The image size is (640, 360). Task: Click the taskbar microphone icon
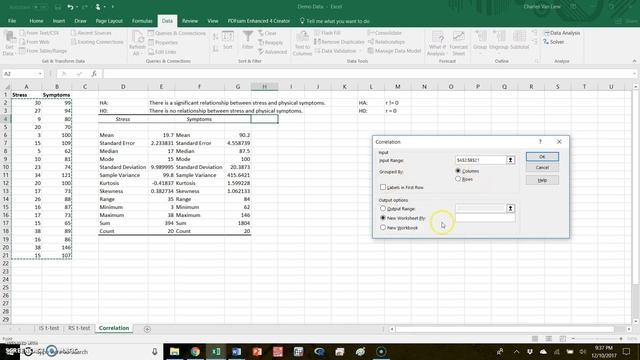click(x=155, y=351)
